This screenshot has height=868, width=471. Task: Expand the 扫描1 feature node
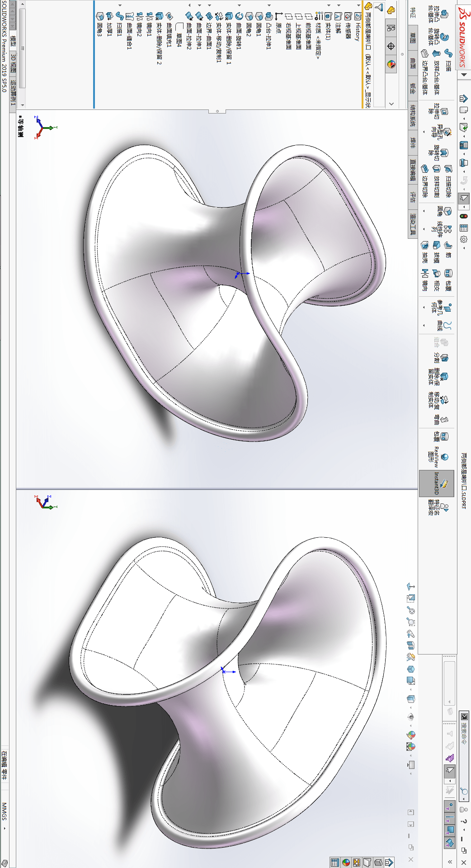coord(120,5)
